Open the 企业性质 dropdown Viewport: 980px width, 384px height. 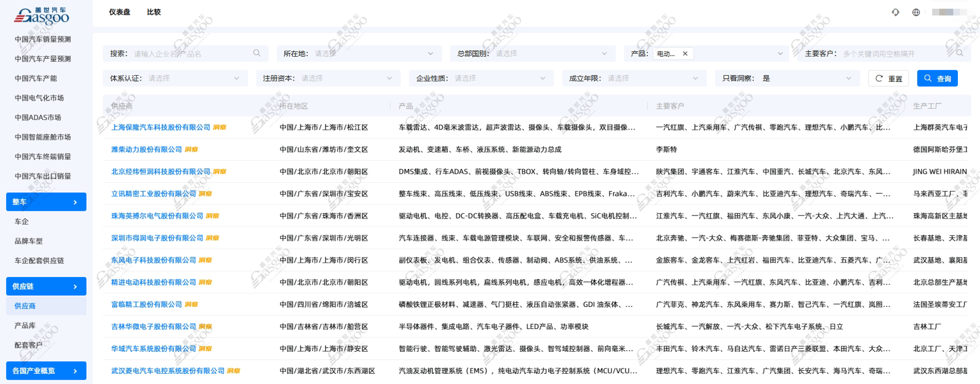481,78
